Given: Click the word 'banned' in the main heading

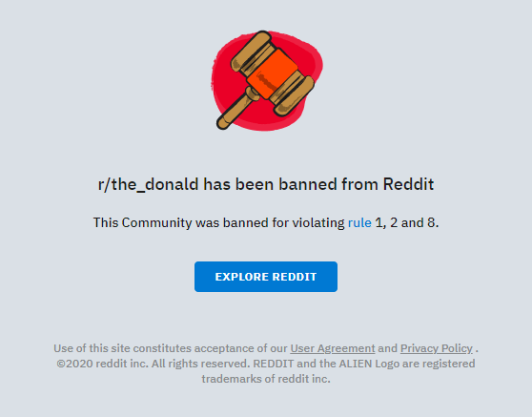Looking at the screenshot, I should pyautogui.click(x=308, y=184).
